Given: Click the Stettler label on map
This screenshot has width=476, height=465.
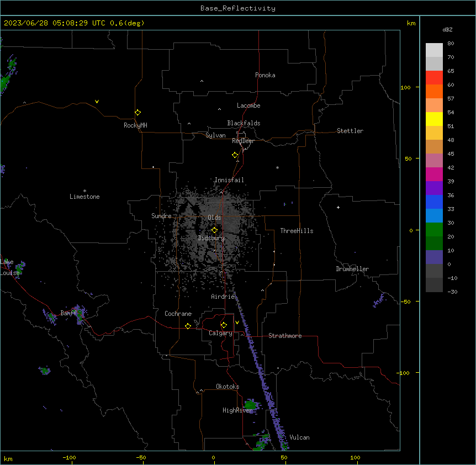Looking at the screenshot, I should pyautogui.click(x=350, y=131).
